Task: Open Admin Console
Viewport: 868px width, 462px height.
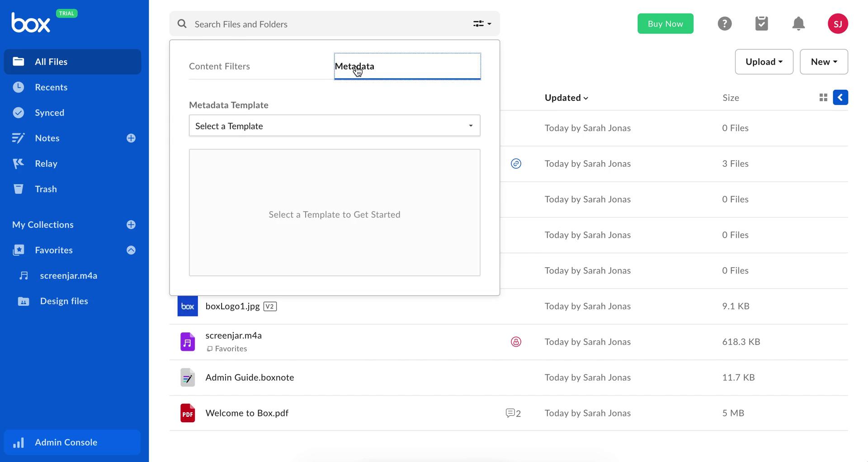Action: [72, 442]
